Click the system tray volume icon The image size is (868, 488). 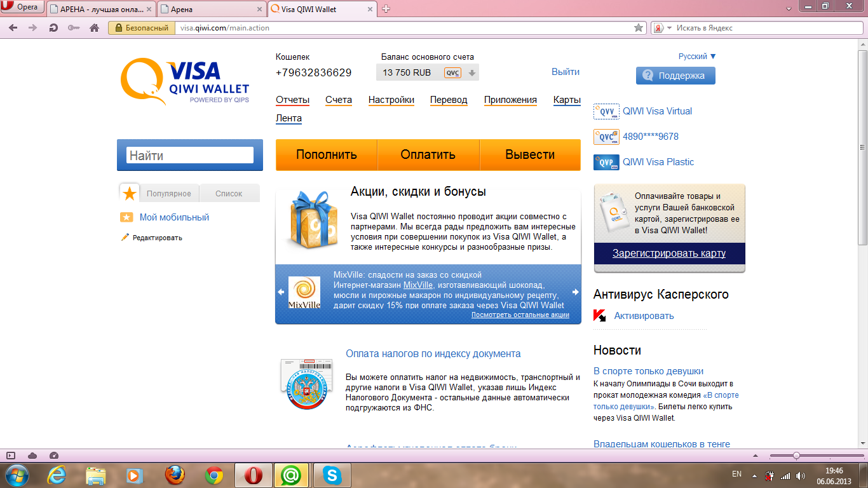pyautogui.click(x=800, y=475)
